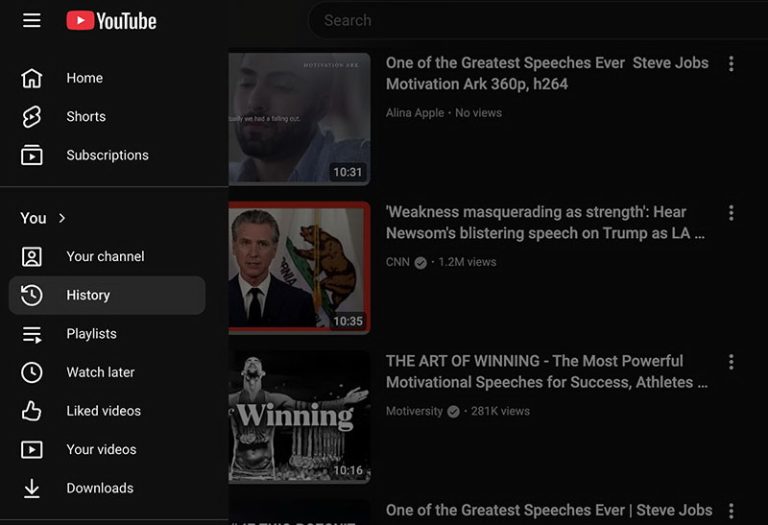Click the Playlists list icon

[x=32, y=334]
